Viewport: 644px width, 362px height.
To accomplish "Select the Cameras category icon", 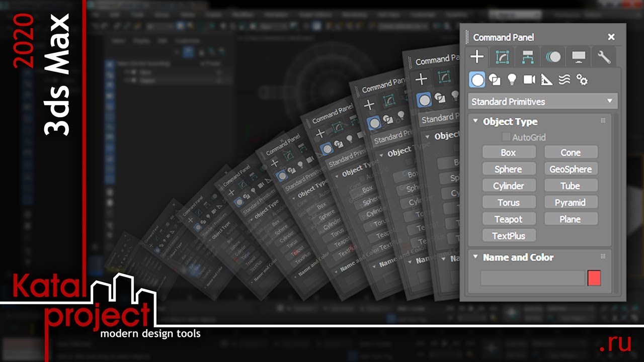I will [x=529, y=79].
